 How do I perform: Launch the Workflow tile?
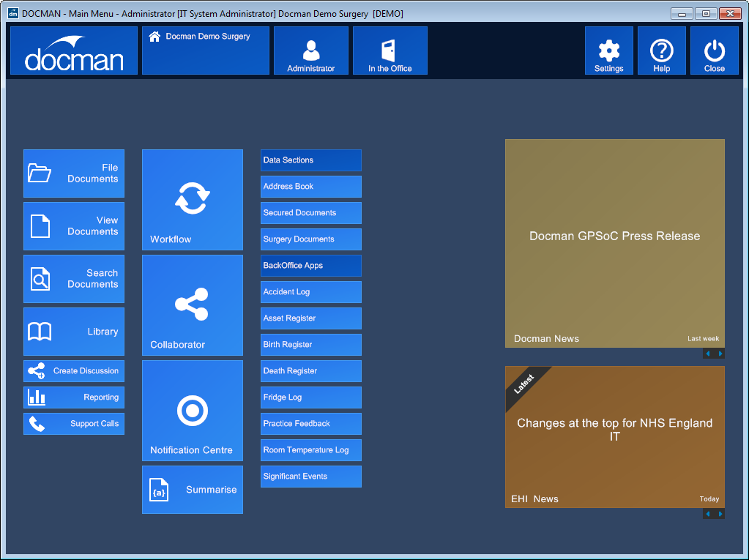point(193,200)
